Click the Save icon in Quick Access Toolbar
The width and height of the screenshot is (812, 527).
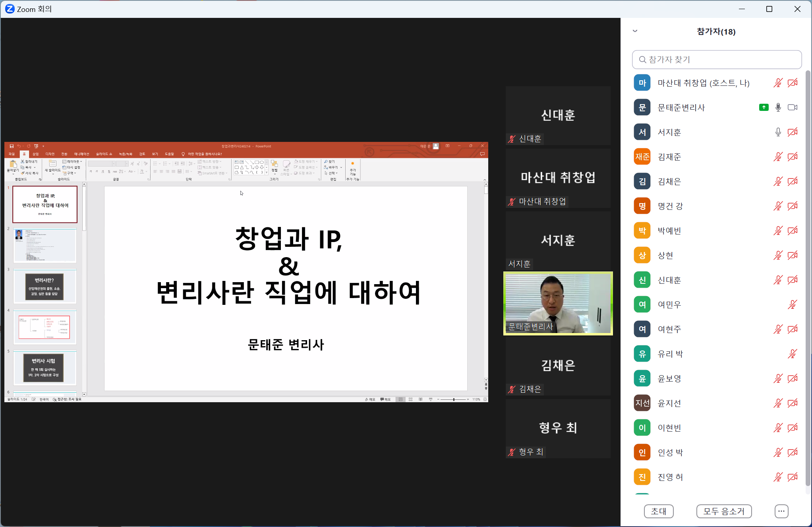point(12,146)
